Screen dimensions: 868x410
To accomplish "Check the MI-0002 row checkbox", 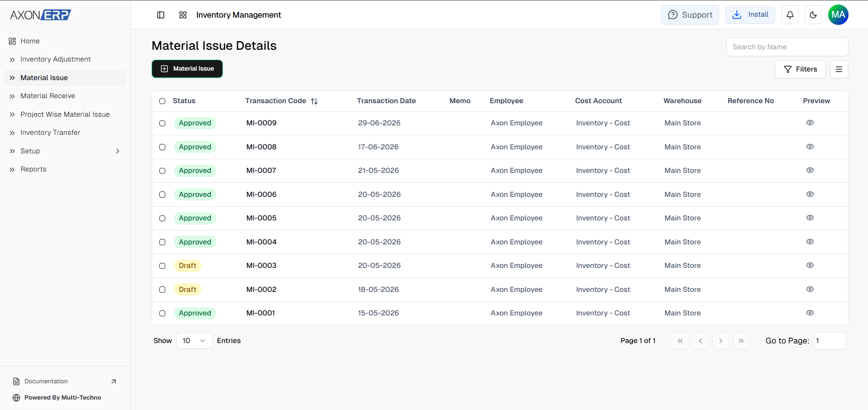I will tap(163, 290).
